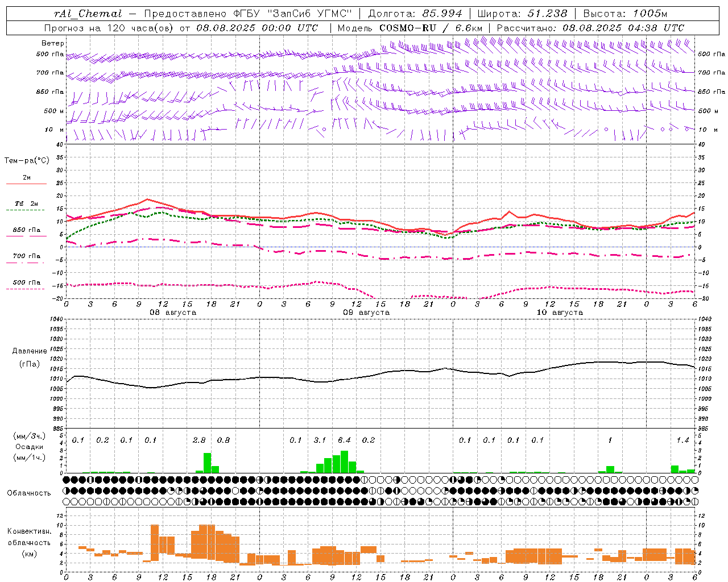Click the precipitation total "6.4"
728x582 pixels.
pyautogui.click(x=344, y=440)
